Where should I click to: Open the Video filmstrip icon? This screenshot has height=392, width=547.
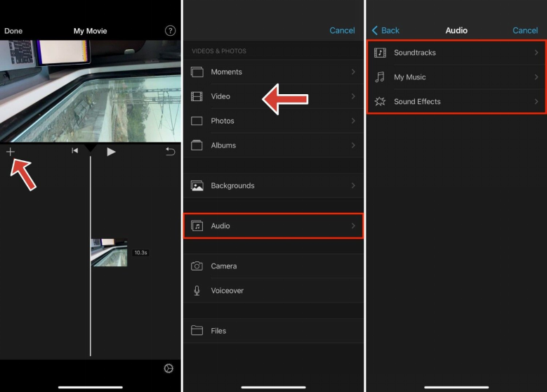[x=197, y=96]
